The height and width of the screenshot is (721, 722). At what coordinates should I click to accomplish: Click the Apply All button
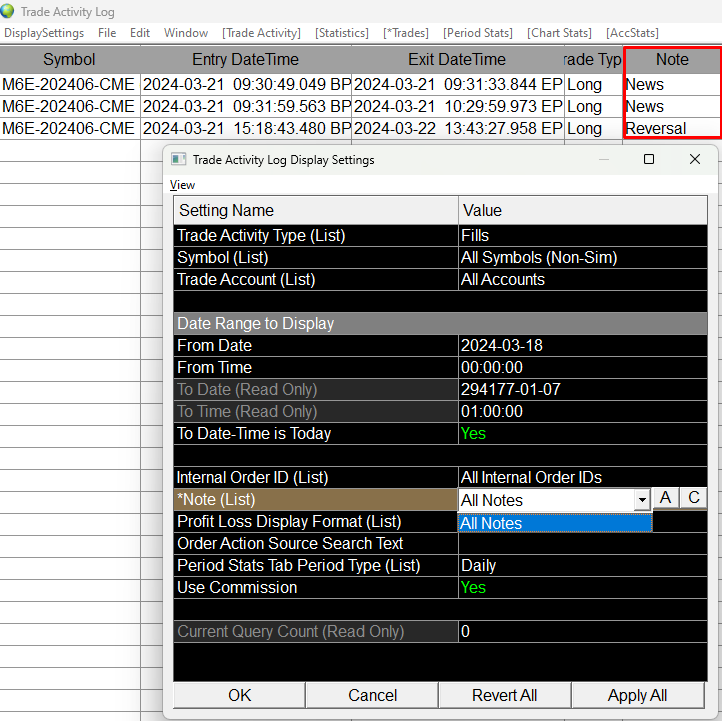pyautogui.click(x=637, y=695)
